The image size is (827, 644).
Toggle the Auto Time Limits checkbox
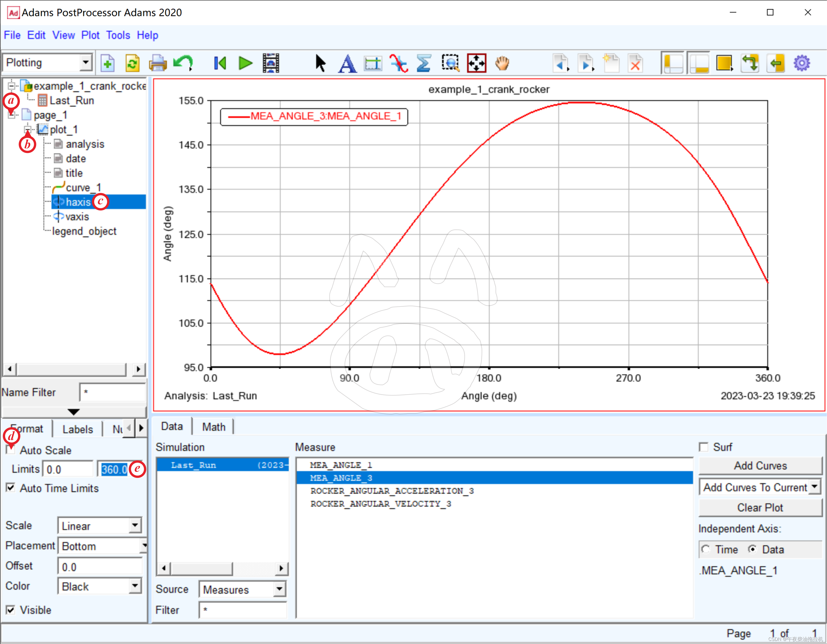pos(11,488)
